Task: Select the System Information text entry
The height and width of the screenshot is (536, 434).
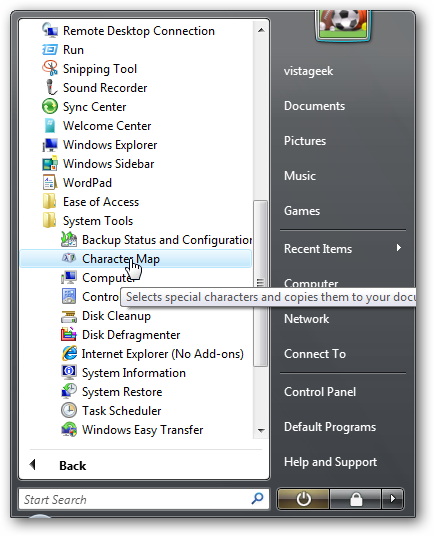Action: click(134, 373)
